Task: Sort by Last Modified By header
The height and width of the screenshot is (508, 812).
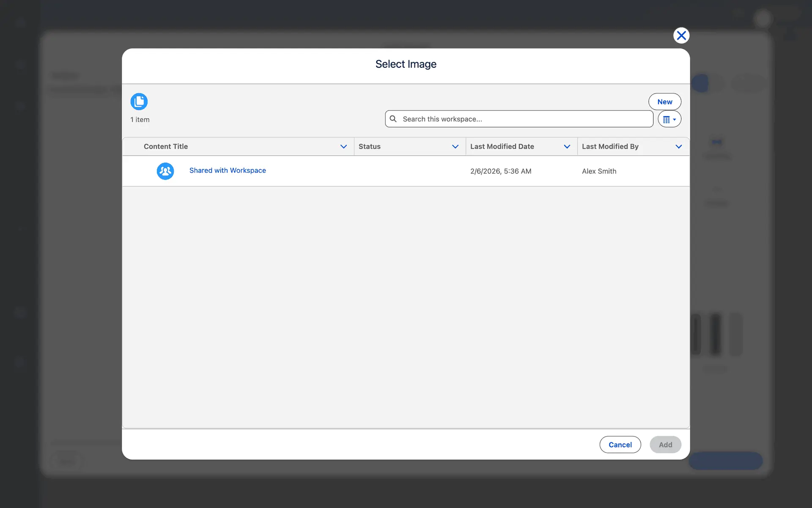Action: tap(610, 146)
